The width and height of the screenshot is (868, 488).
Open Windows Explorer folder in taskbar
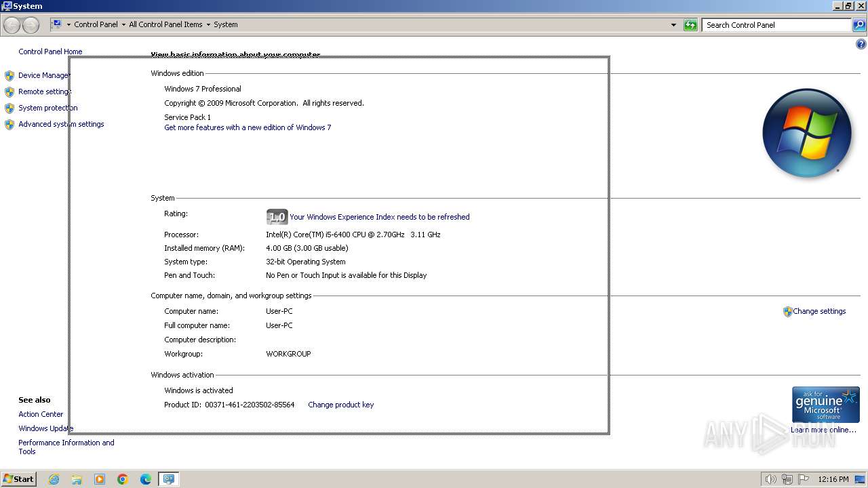click(77, 479)
